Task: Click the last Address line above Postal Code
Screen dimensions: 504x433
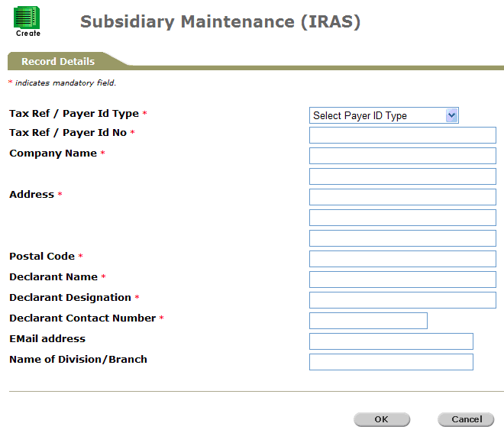Action: point(402,238)
